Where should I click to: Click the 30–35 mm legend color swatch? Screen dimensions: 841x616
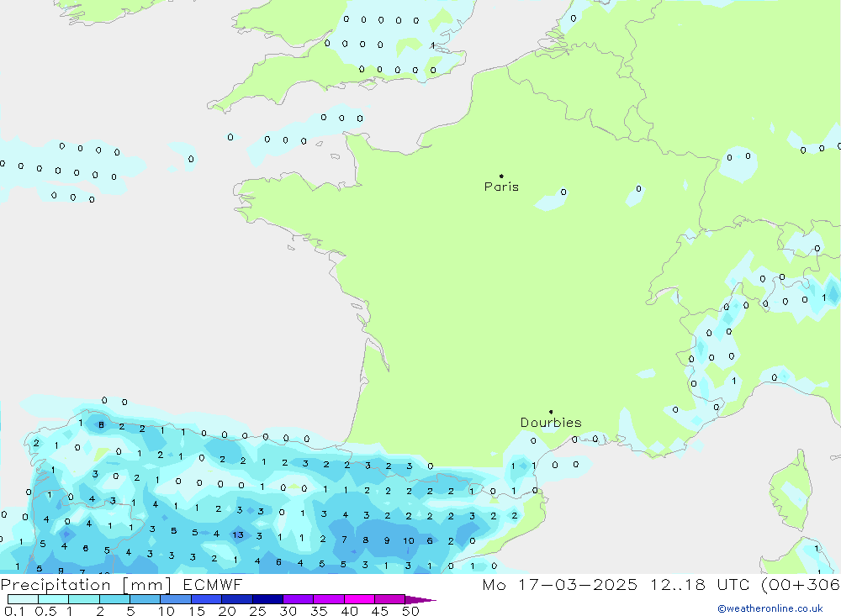[x=299, y=599]
